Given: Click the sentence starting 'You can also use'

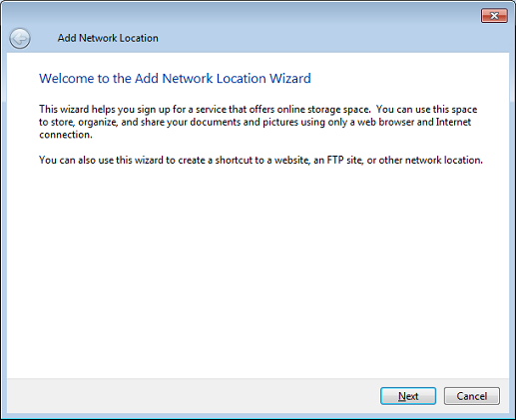Looking at the screenshot, I should click(x=260, y=160).
